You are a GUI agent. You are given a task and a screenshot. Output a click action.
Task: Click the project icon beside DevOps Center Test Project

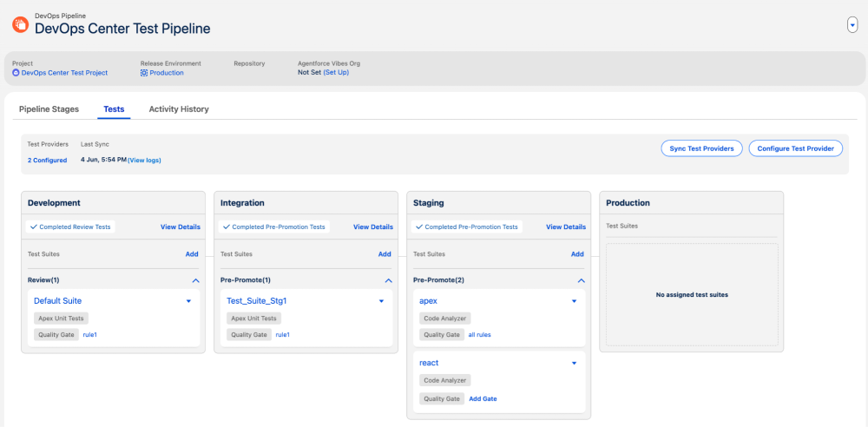click(x=16, y=73)
